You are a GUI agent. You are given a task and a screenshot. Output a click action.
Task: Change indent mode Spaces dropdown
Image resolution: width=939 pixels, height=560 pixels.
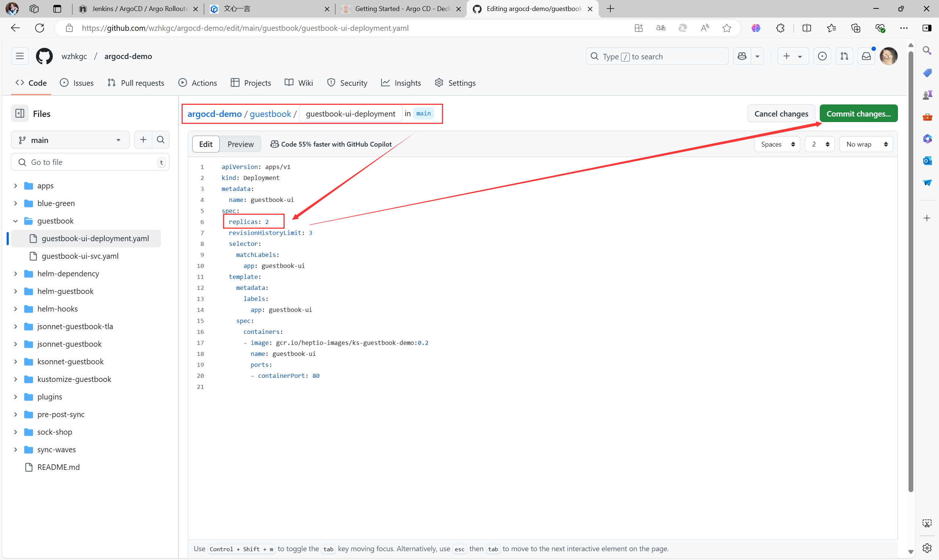coord(777,144)
